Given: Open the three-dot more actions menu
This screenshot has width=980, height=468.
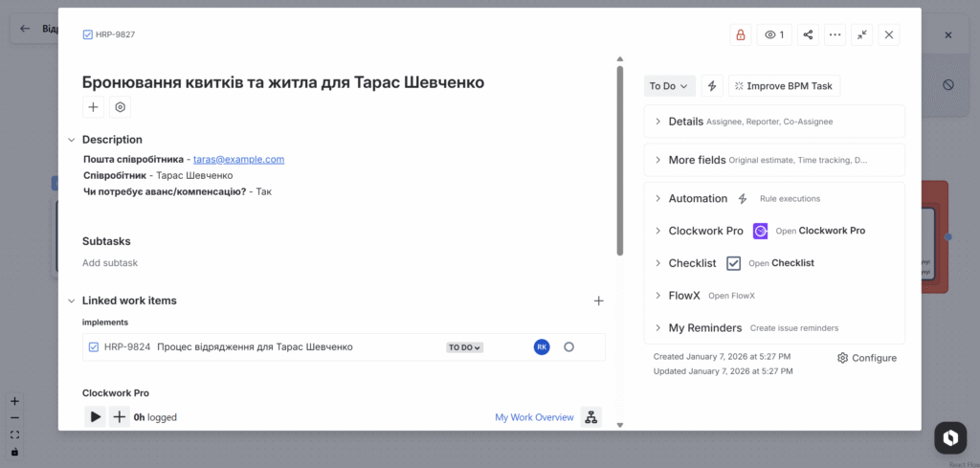Looking at the screenshot, I should pos(835,34).
